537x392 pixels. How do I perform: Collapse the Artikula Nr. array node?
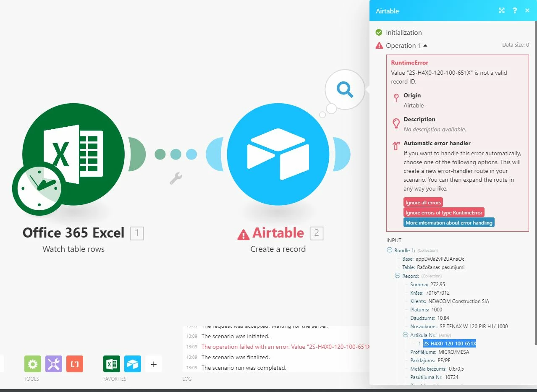pyautogui.click(x=406, y=335)
